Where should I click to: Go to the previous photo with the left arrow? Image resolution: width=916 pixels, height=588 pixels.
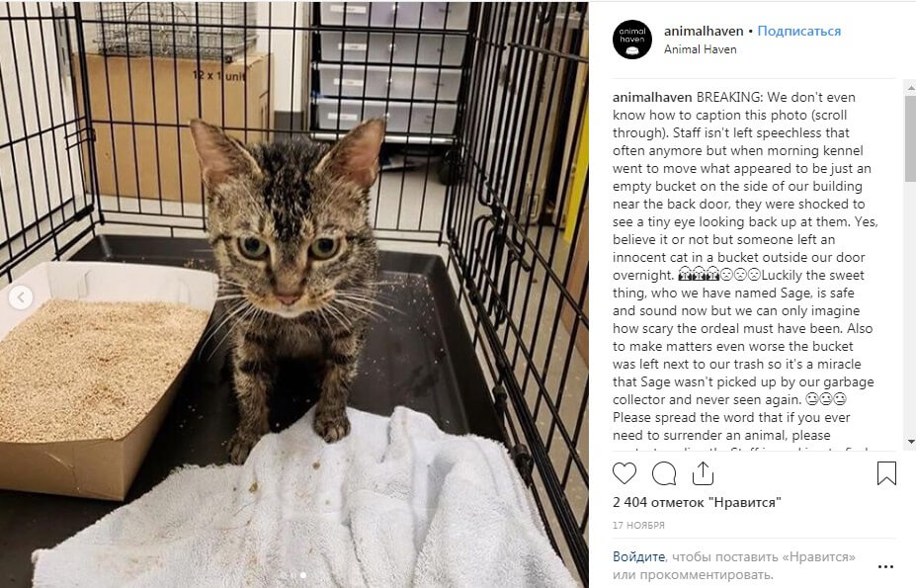pos(21,297)
